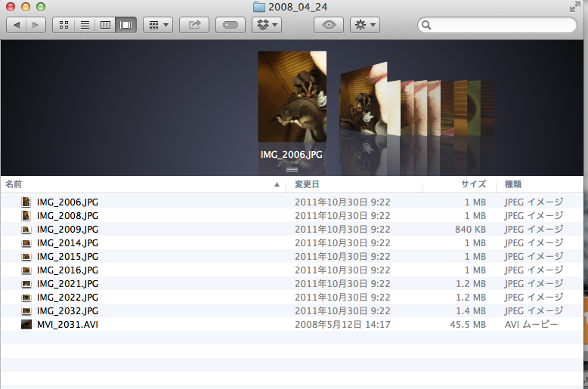588x389 pixels.
Task: Select the IMG_2009.JPG file row
Action: [292, 230]
